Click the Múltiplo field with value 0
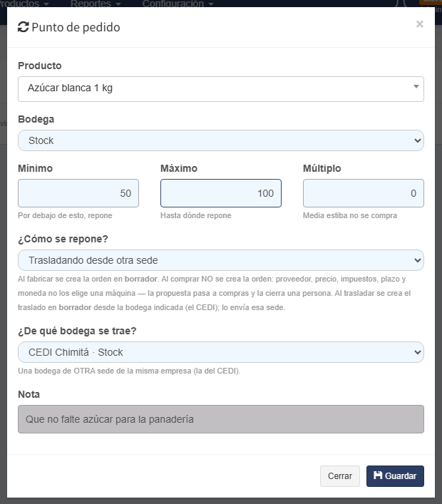442x504 pixels. (364, 193)
